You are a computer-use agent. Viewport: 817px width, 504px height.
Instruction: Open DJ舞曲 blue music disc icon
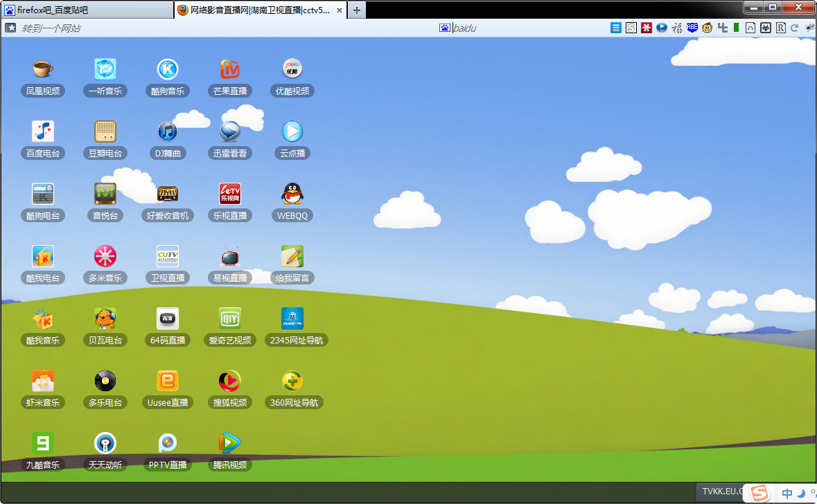(168, 132)
